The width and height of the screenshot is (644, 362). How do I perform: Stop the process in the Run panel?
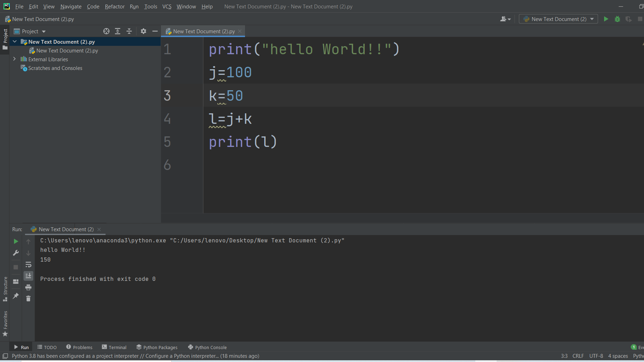tap(16, 267)
